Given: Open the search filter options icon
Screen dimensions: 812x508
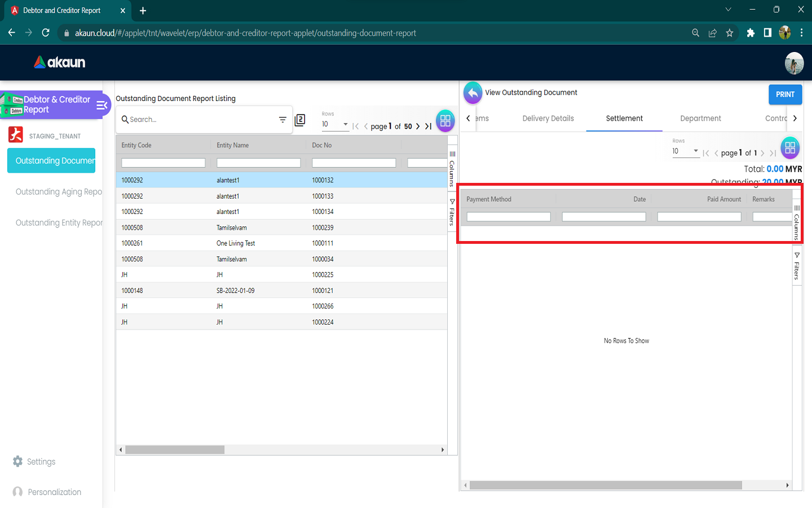Looking at the screenshot, I should [x=283, y=120].
